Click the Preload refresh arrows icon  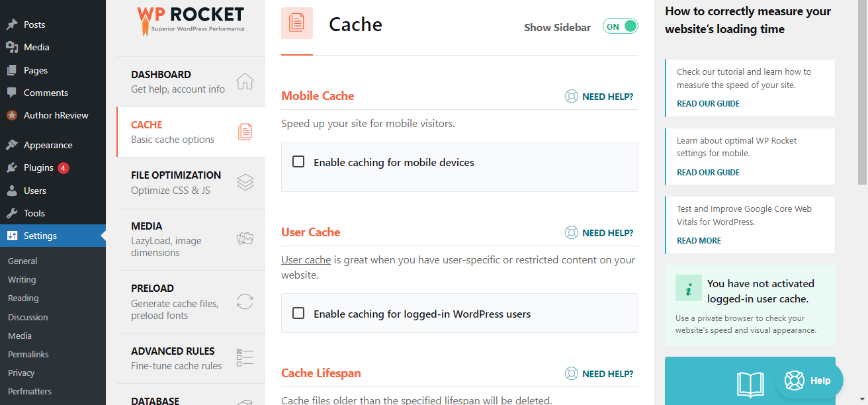[x=245, y=301]
